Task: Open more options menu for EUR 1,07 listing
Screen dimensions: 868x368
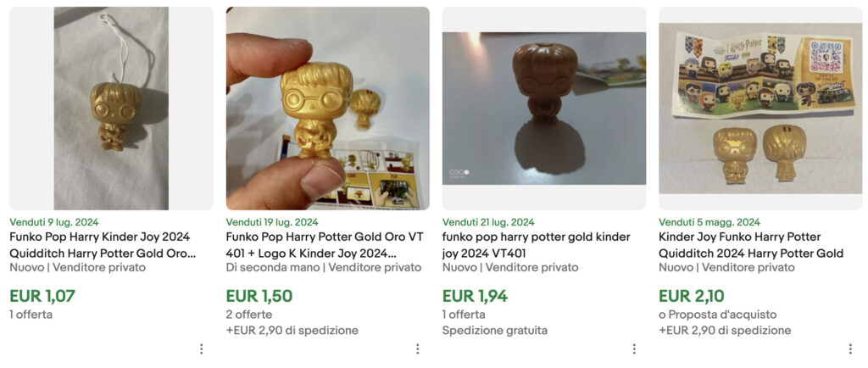Action: point(202,348)
